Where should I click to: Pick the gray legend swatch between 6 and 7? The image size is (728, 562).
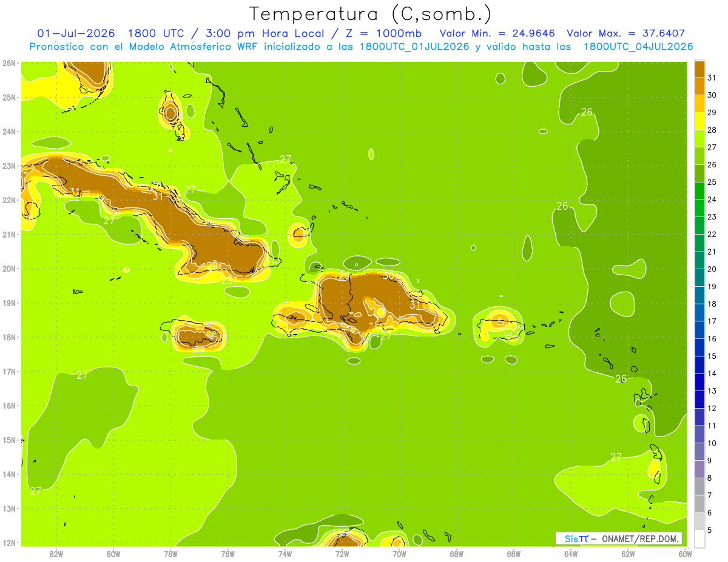(x=699, y=504)
